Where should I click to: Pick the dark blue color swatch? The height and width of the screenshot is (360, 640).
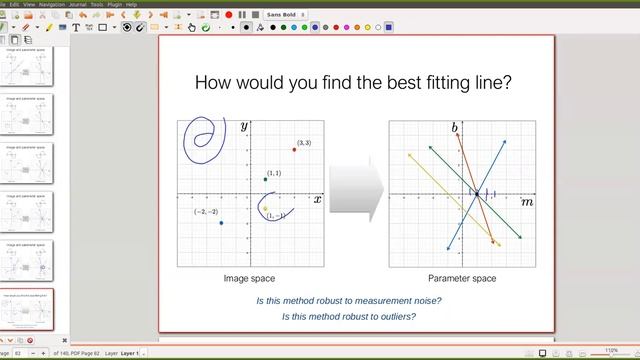(x=315, y=28)
